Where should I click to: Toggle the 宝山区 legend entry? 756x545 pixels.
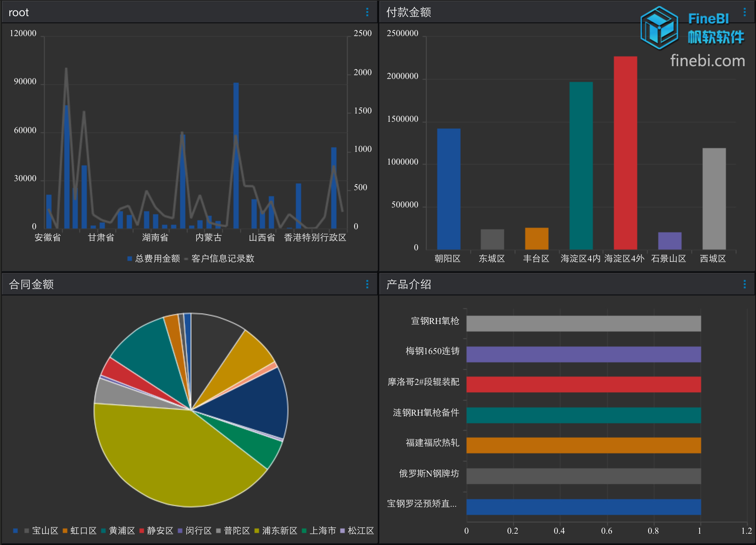41,531
